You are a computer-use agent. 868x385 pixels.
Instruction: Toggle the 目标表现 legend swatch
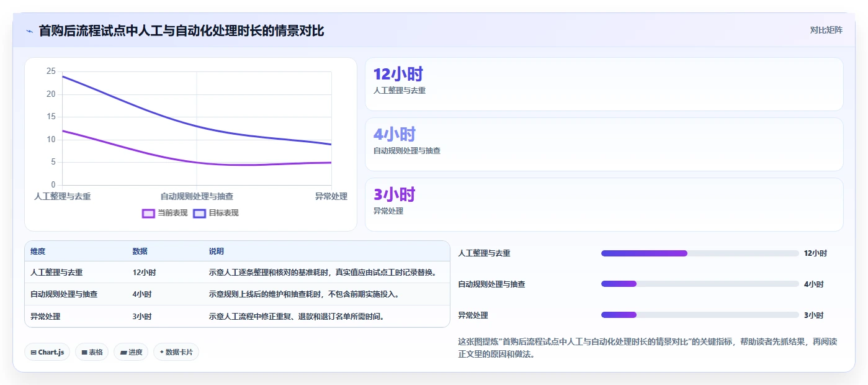click(200, 213)
